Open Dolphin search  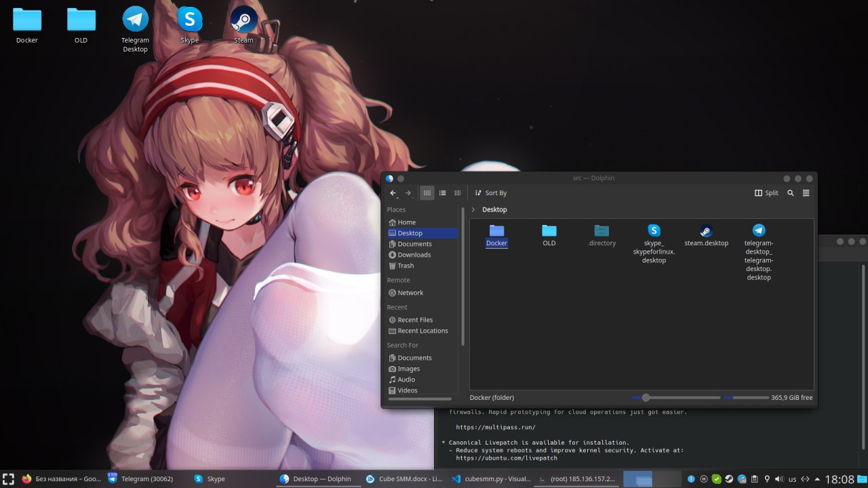click(x=791, y=193)
